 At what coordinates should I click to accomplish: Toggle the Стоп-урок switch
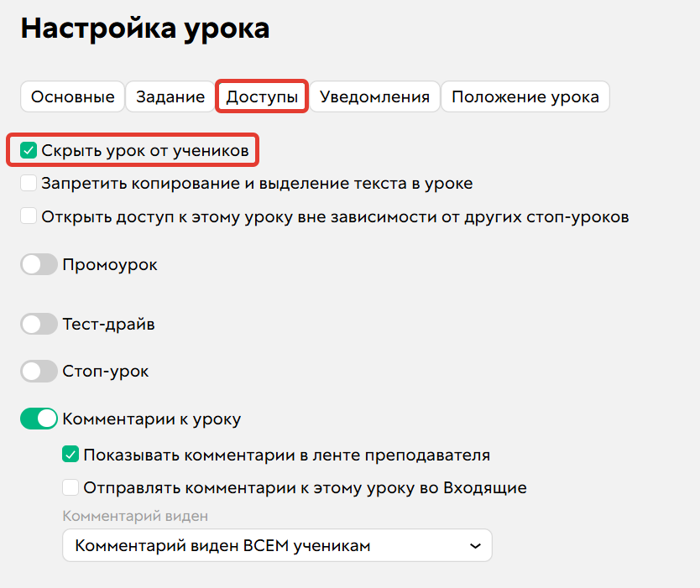point(39,372)
